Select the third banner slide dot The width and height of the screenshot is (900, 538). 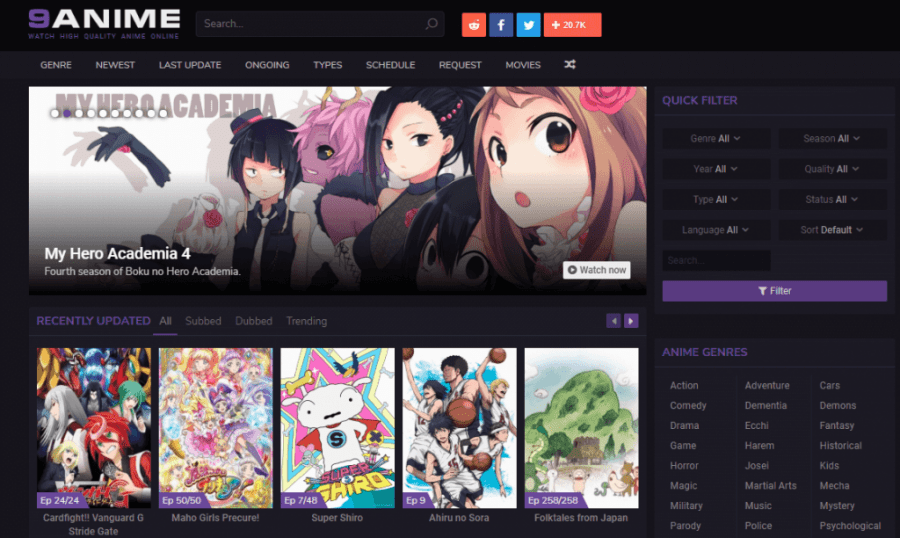click(x=79, y=114)
